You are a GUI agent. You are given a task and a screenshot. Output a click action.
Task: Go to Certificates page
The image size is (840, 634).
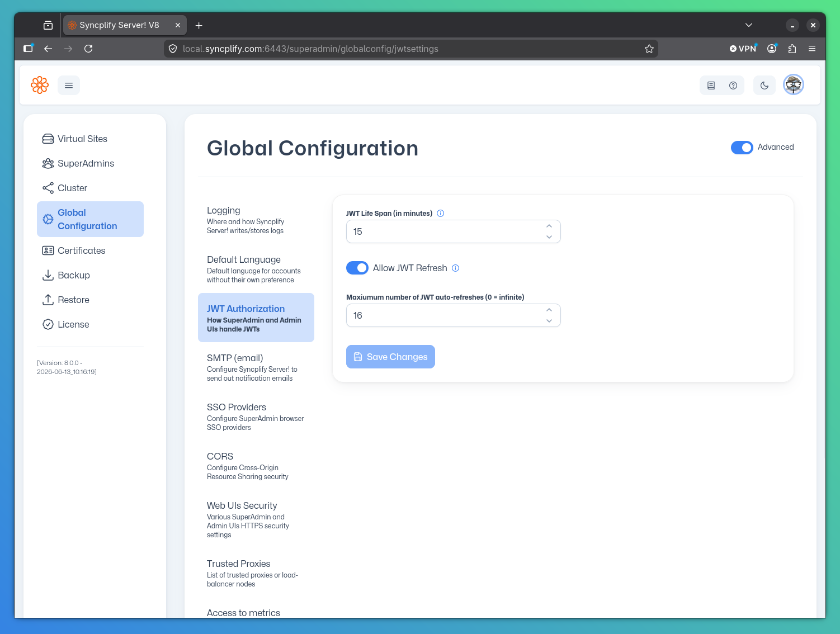pos(90,250)
